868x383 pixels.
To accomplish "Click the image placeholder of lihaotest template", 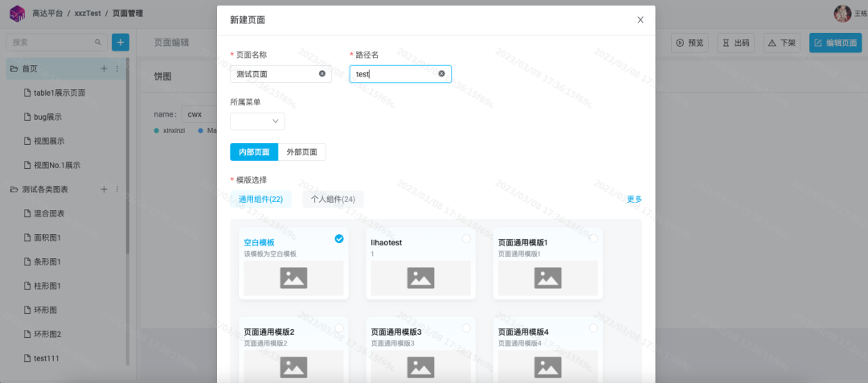I will 420,278.
